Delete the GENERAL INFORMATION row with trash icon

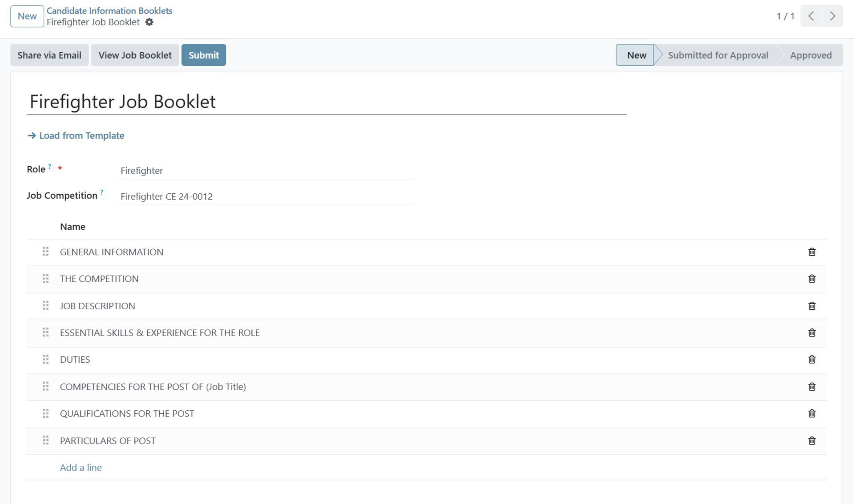812,252
